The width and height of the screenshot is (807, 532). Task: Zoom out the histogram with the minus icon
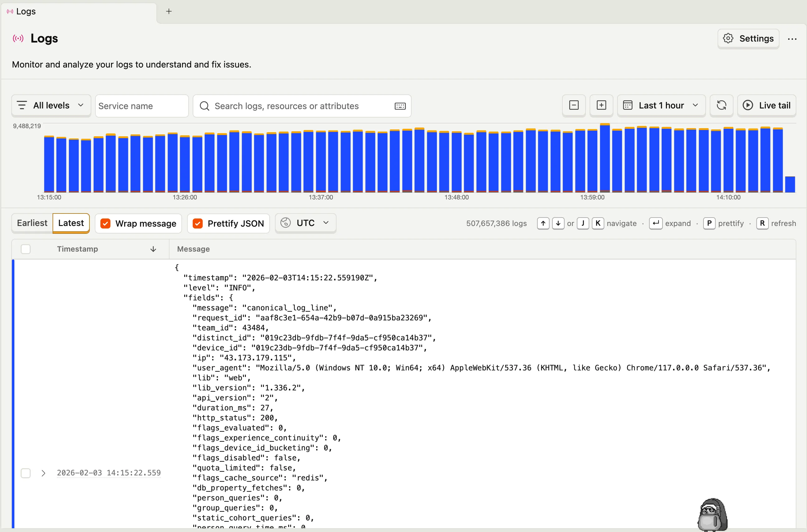point(573,106)
